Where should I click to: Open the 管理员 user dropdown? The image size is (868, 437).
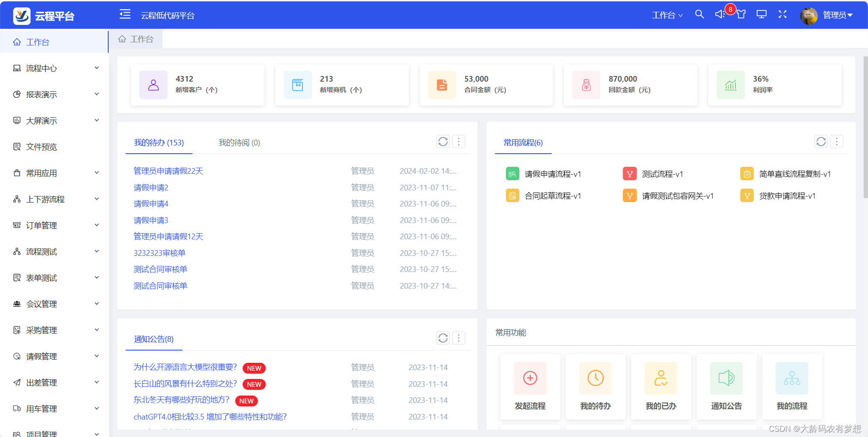(837, 15)
